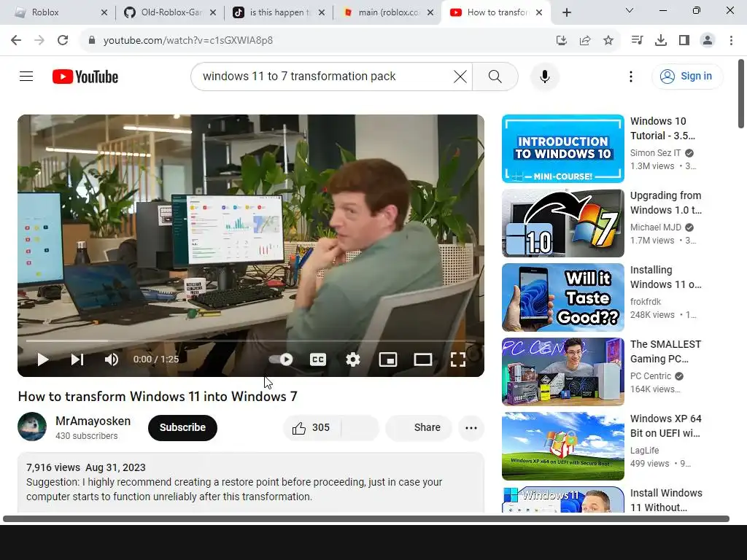Click the address bar URL

[x=188, y=41]
